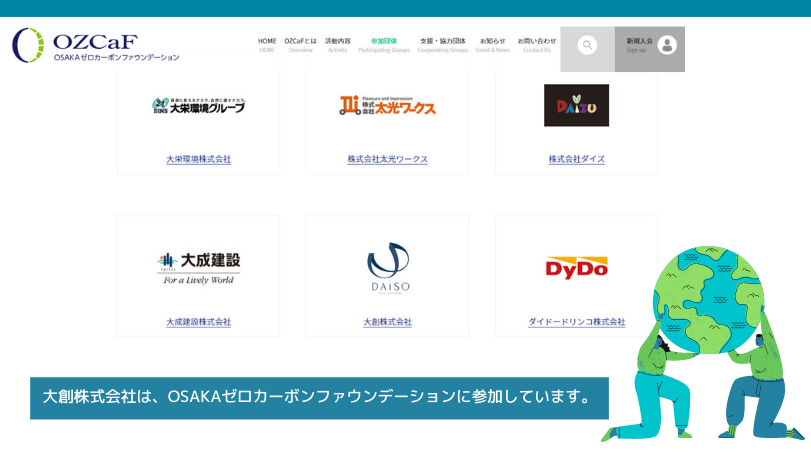Click the user avatar sign up icon
811x456 pixels.
click(667, 45)
